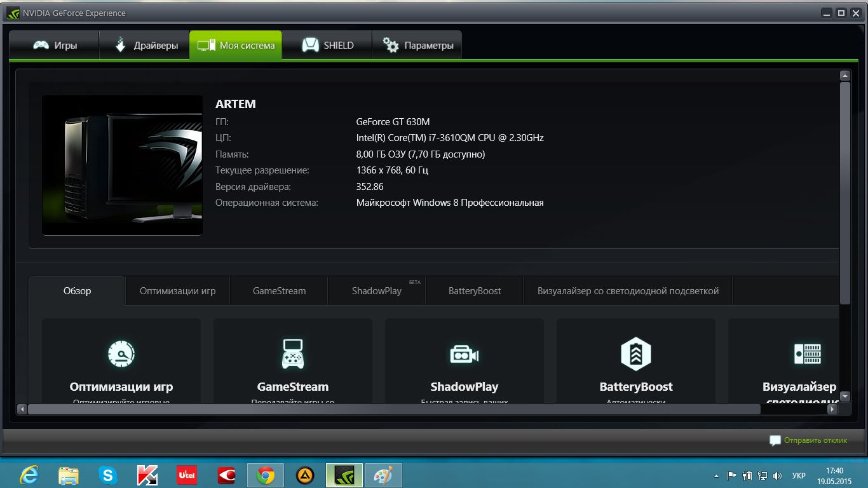This screenshot has height=488, width=868.
Task: Click the Майкрософт Windows 8 Профессиональная text
Action: [450, 203]
